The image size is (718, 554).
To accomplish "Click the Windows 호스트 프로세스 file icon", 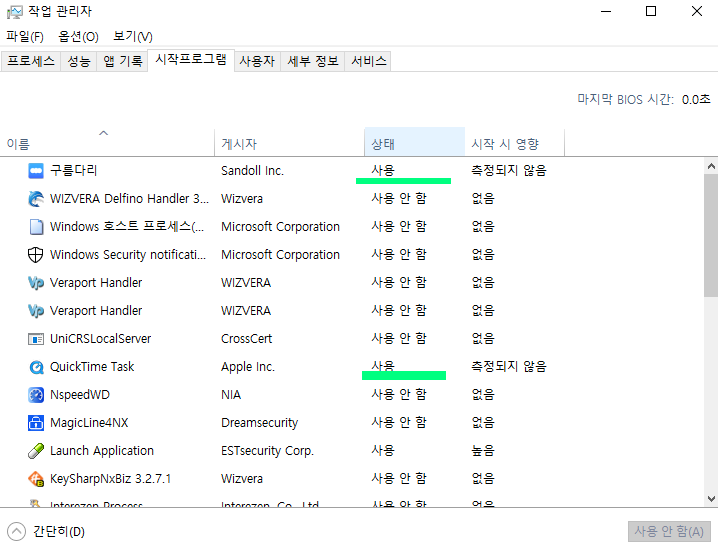I will [x=36, y=227].
